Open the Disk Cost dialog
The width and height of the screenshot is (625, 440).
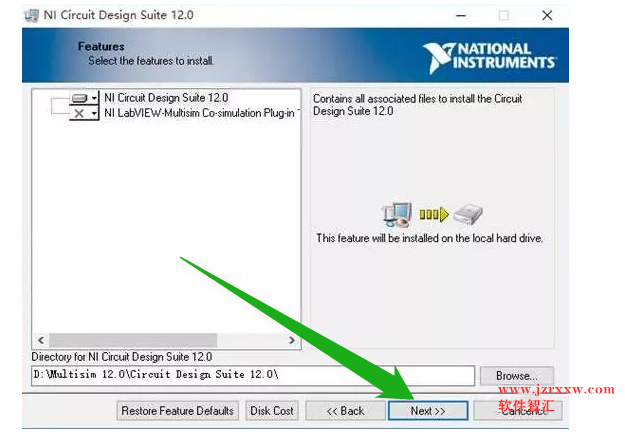pyautogui.click(x=272, y=411)
